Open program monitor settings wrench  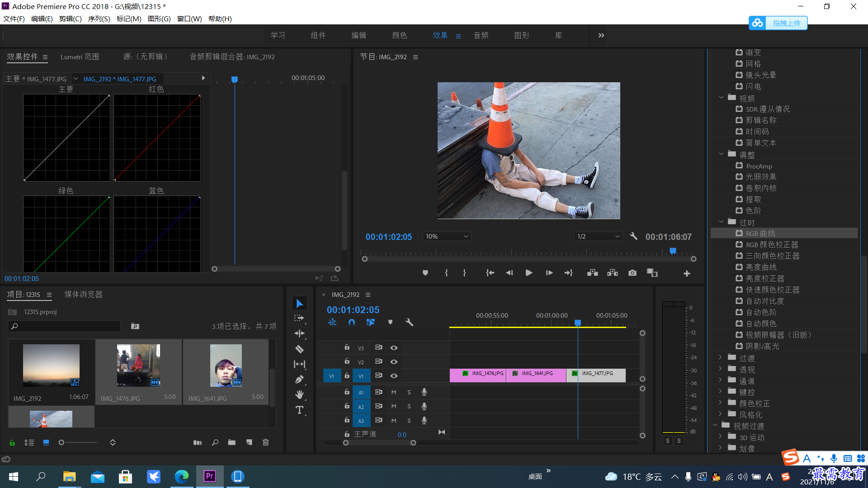pos(634,236)
